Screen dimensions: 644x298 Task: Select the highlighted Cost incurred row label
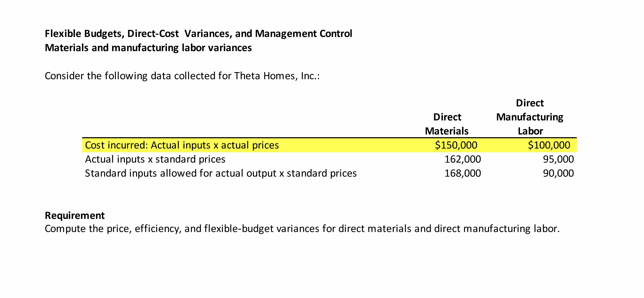pyautogui.click(x=182, y=145)
